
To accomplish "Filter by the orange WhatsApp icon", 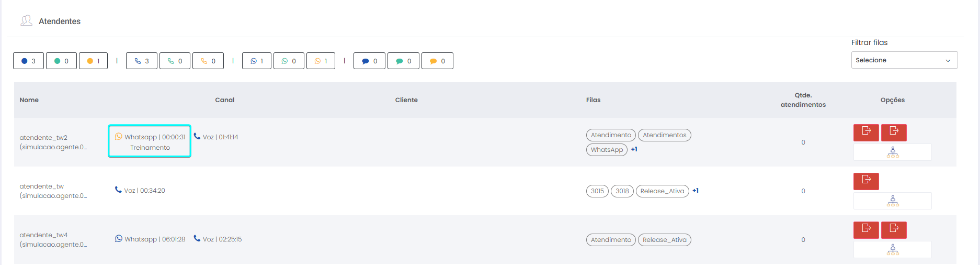I will click(x=321, y=61).
